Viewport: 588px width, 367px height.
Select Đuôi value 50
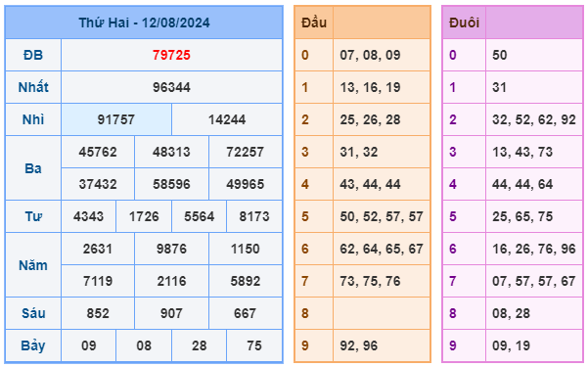point(500,55)
